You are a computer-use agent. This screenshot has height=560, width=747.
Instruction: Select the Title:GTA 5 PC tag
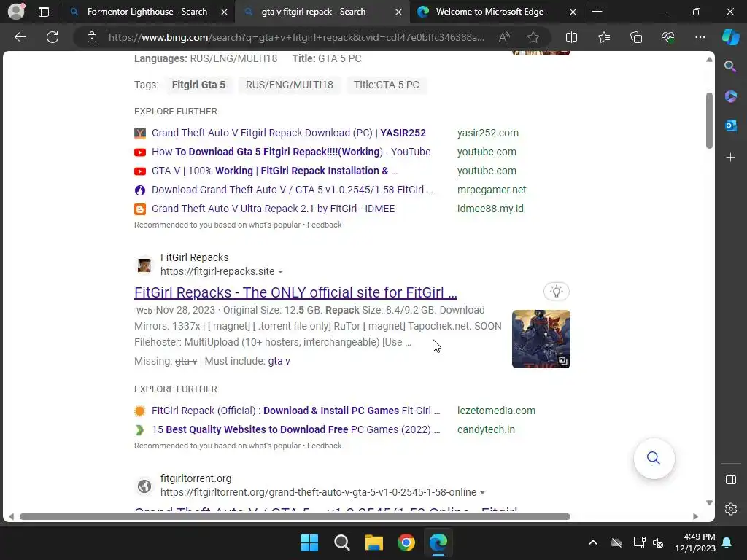point(387,85)
